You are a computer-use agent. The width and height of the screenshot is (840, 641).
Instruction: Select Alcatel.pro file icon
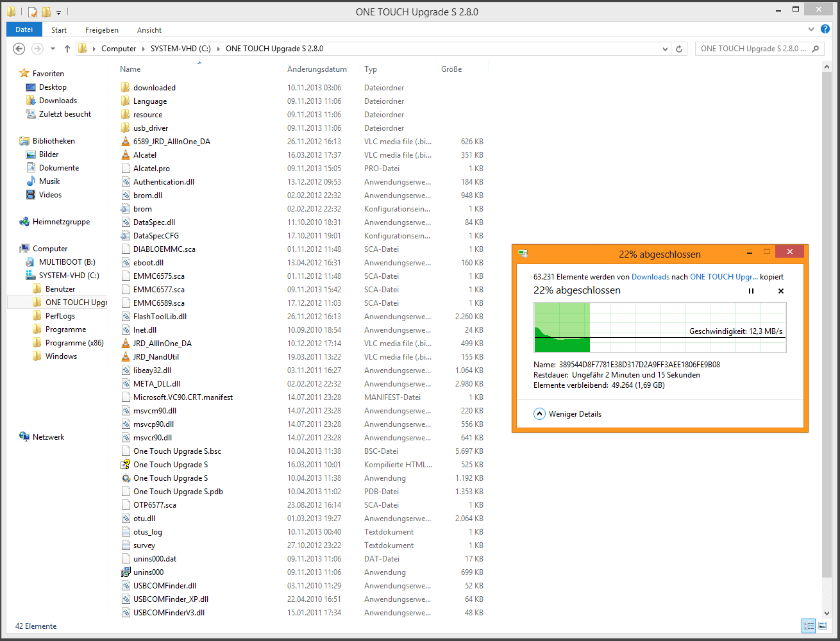(126, 169)
